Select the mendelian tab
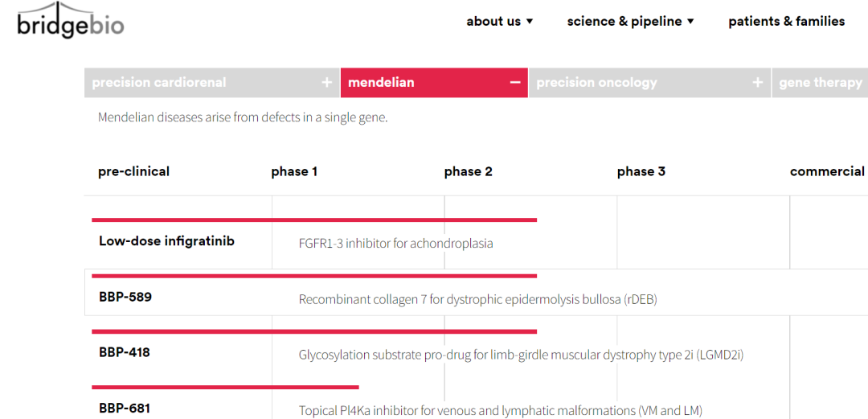The image size is (868, 419). coord(434,83)
